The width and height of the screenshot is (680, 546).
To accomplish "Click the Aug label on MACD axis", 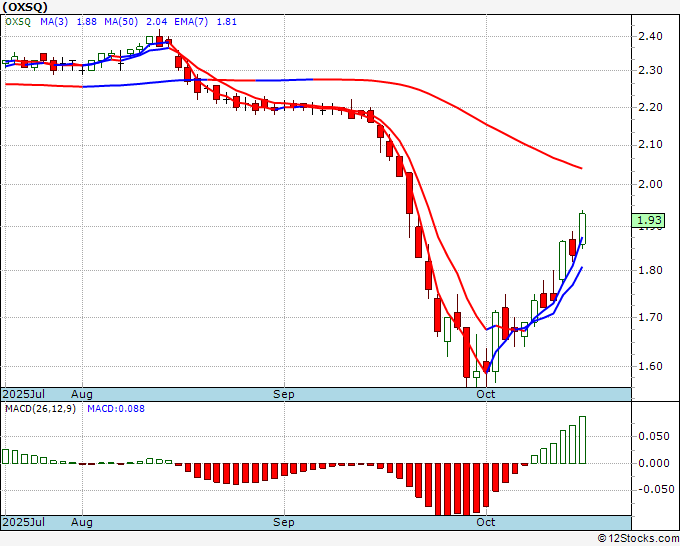I will (x=82, y=522).
